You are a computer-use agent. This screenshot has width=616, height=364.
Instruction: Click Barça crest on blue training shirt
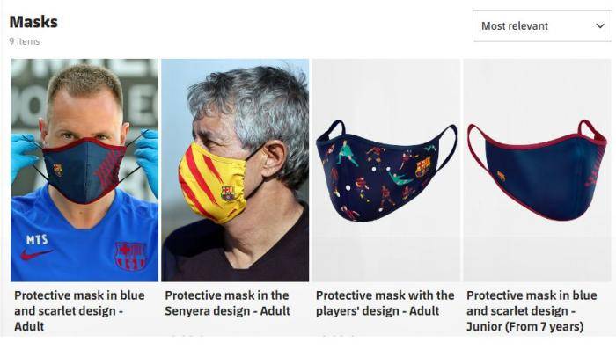point(131,257)
